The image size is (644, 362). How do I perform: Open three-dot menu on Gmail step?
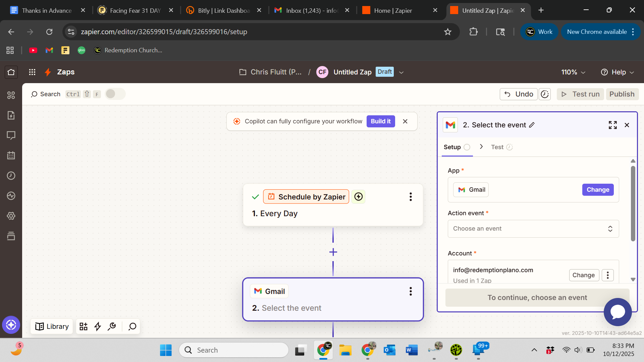tap(411, 291)
